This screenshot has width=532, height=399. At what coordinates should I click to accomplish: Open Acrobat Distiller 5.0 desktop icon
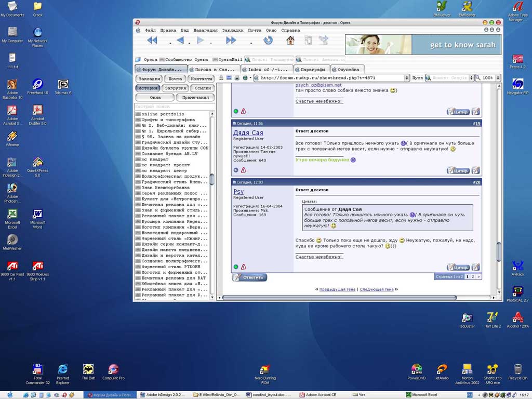pyautogui.click(x=37, y=115)
